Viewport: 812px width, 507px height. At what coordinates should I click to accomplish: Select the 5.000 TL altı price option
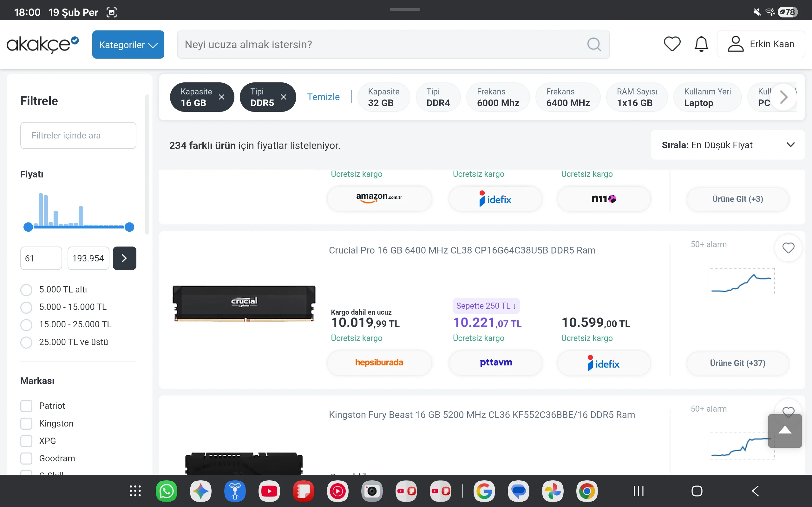click(x=27, y=290)
